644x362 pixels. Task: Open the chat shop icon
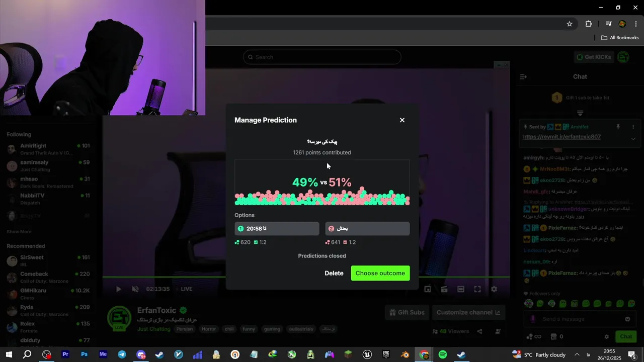point(553,336)
